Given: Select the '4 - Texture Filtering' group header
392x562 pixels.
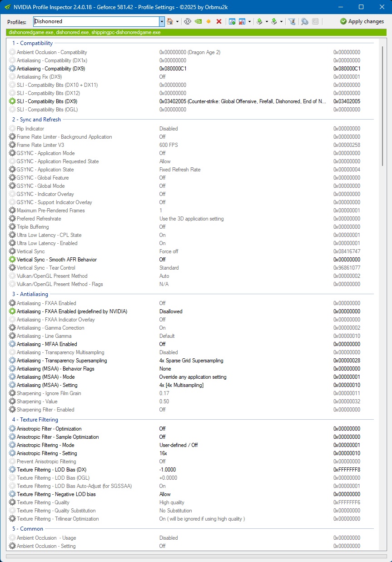Looking at the screenshot, I should (35, 420).
